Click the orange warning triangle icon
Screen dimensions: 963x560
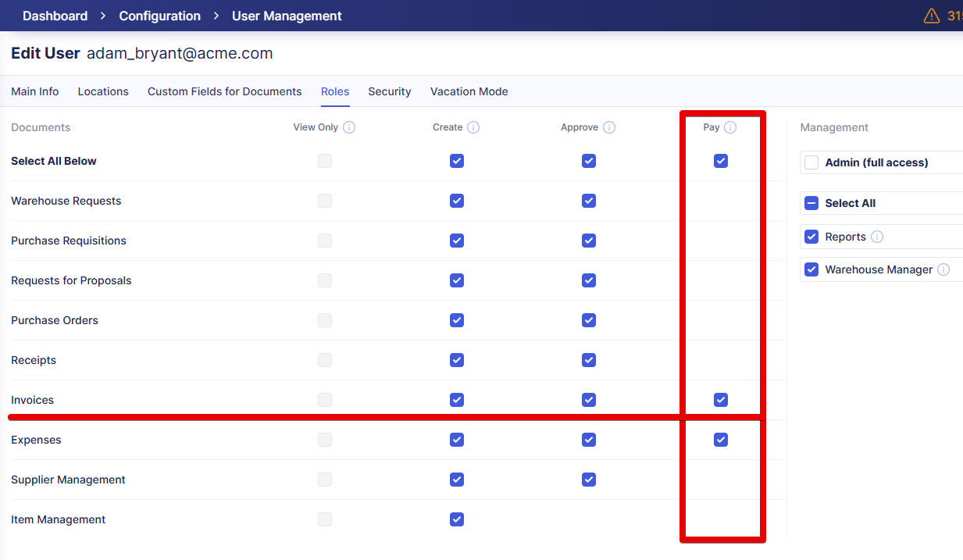[x=931, y=16]
